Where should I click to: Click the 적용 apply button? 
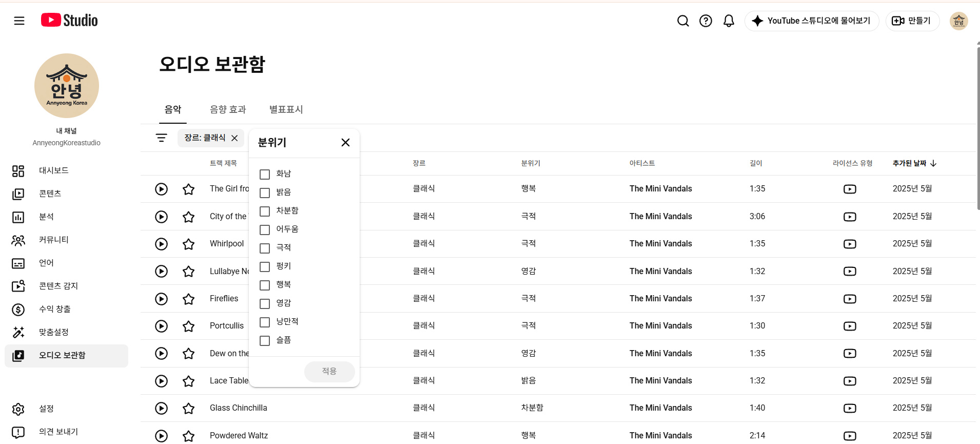click(329, 372)
